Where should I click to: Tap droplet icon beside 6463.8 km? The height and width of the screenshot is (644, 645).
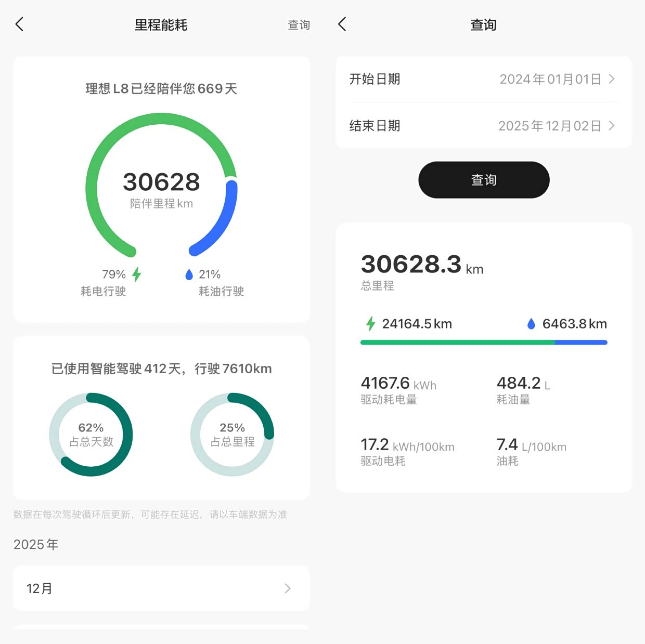coord(531,324)
